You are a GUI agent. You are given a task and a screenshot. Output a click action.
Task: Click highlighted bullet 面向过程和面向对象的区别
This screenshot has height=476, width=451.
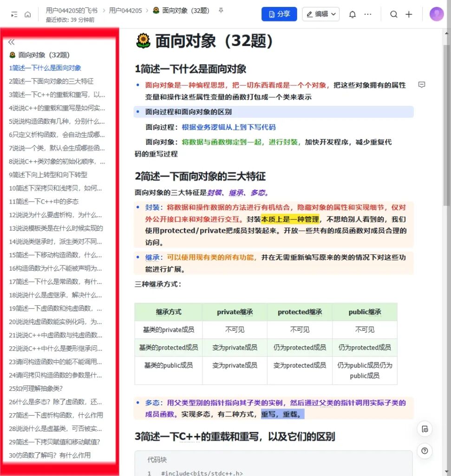click(189, 112)
